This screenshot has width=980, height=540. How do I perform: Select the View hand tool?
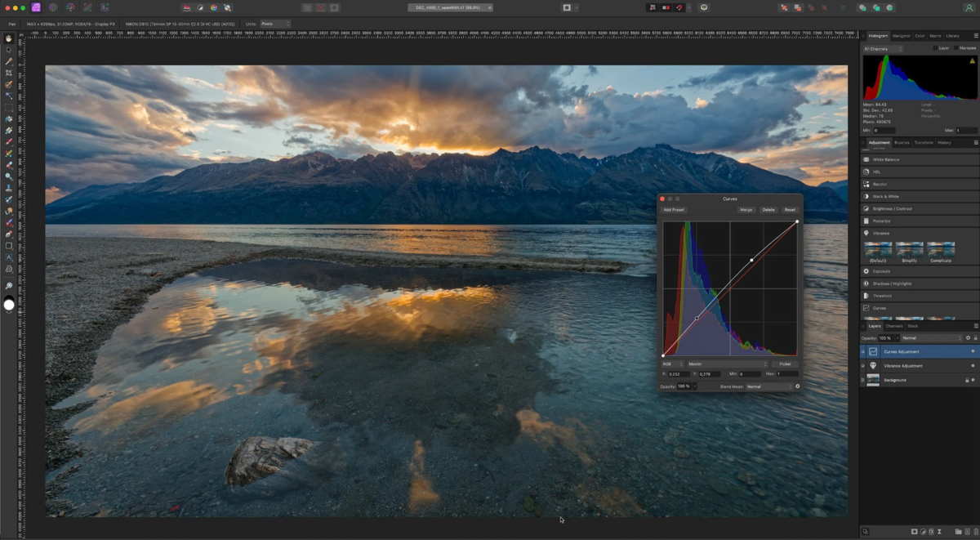pos(9,38)
